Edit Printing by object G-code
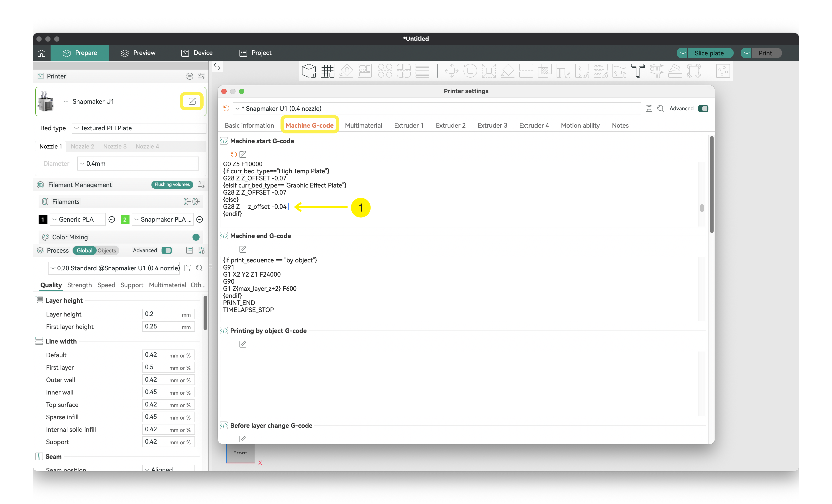 tap(243, 344)
